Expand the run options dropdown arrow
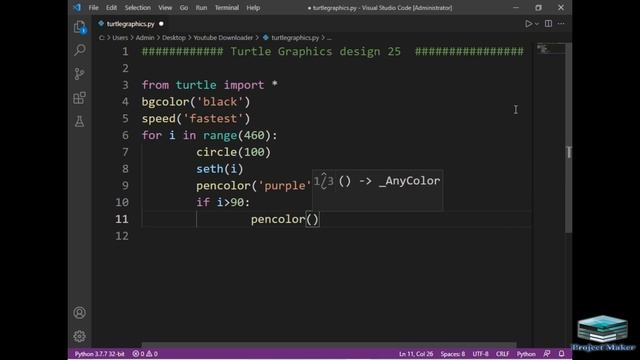This screenshot has width=640, height=360. (537, 24)
